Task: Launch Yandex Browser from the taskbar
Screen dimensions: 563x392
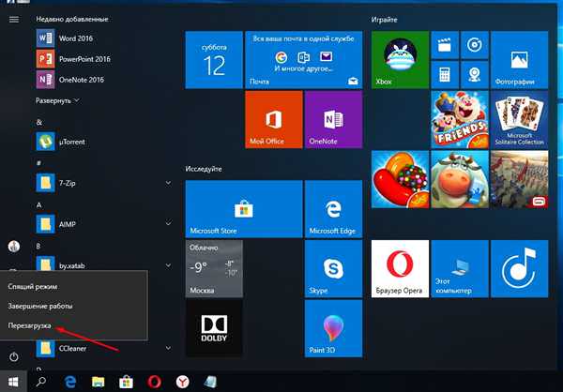Action: pos(182,382)
